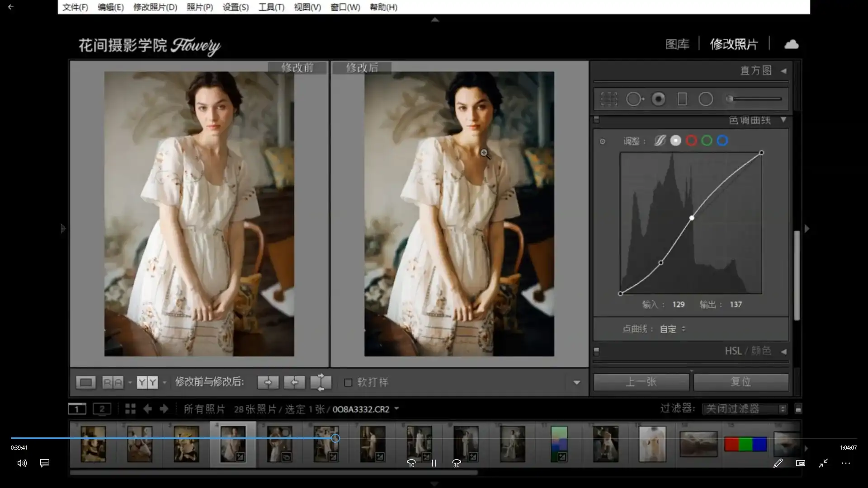Select the red channel curve
The height and width of the screenshot is (488, 868).
click(691, 141)
